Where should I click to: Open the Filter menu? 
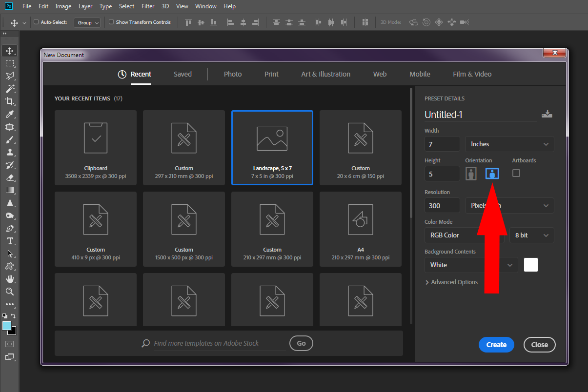coord(148,6)
